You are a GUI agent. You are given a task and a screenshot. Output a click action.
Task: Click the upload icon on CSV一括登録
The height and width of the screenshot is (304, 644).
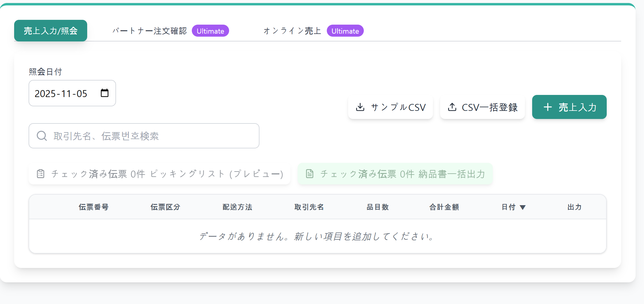(x=452, y=107)
